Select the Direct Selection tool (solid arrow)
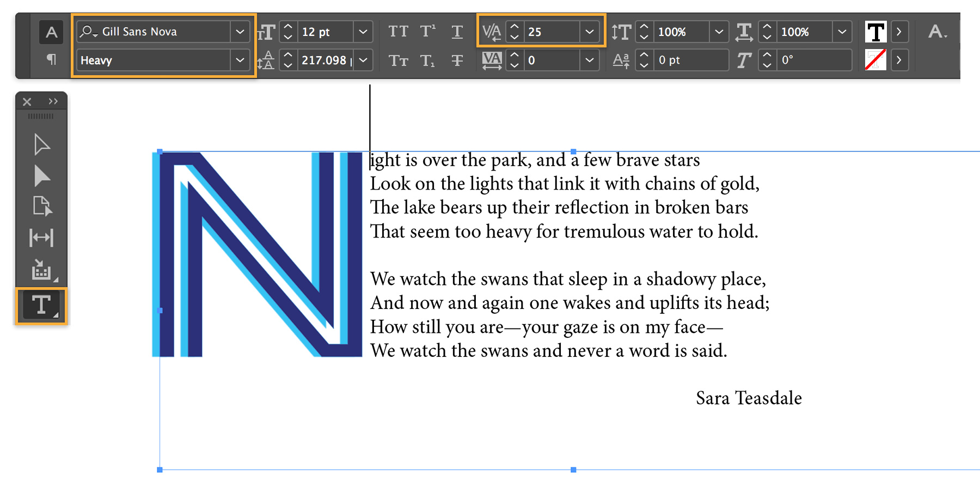This screenshot has width=980, height=480. tap(41, 176)
